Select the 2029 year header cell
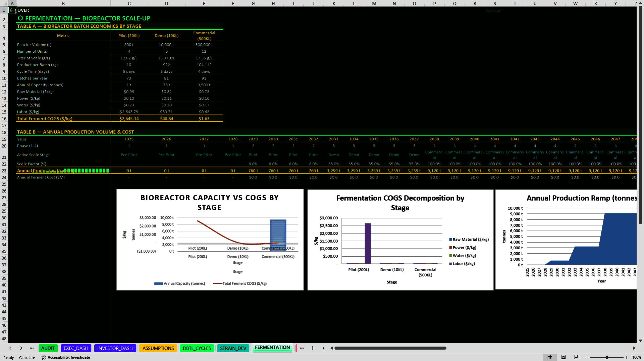Viewport: 644px width, 361px height. tap(253, 139)
